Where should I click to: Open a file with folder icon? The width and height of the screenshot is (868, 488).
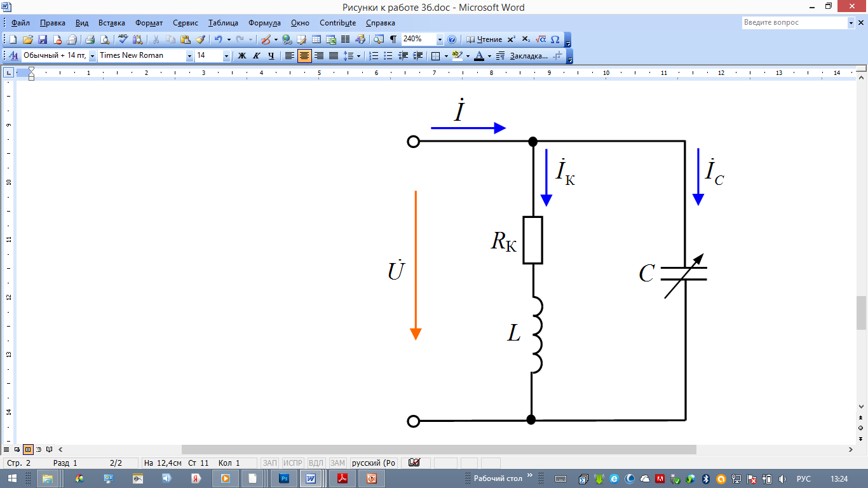pos(28,39)
